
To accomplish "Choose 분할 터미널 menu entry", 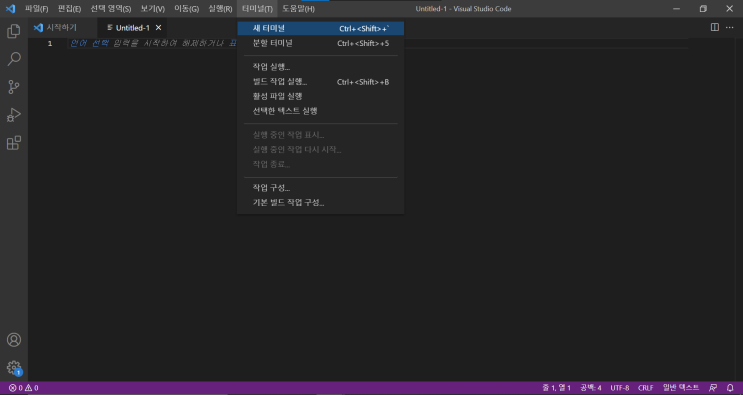I will [321, 43].
